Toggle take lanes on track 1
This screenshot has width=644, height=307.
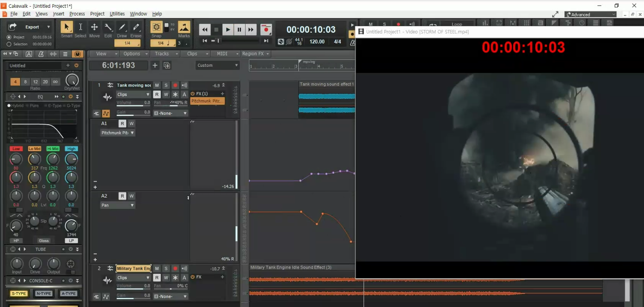(x=96, y=114)
